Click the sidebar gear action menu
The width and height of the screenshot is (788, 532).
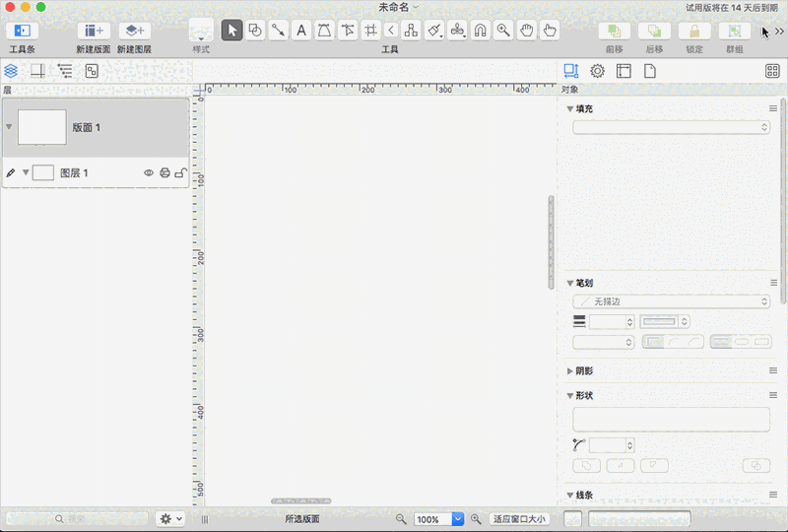pos(170,518)
